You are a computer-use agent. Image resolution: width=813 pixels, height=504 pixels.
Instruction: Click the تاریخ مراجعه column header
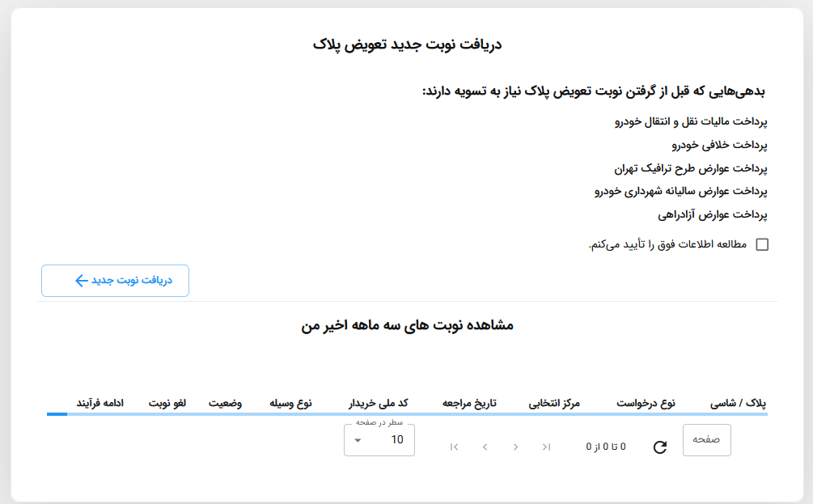[x=469, y=403]
